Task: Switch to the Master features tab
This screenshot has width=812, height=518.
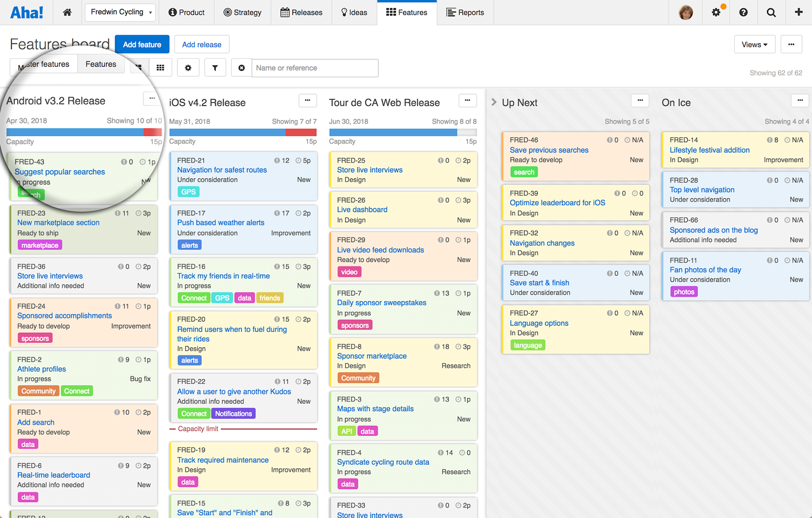Action: click(x=43, y=64)
